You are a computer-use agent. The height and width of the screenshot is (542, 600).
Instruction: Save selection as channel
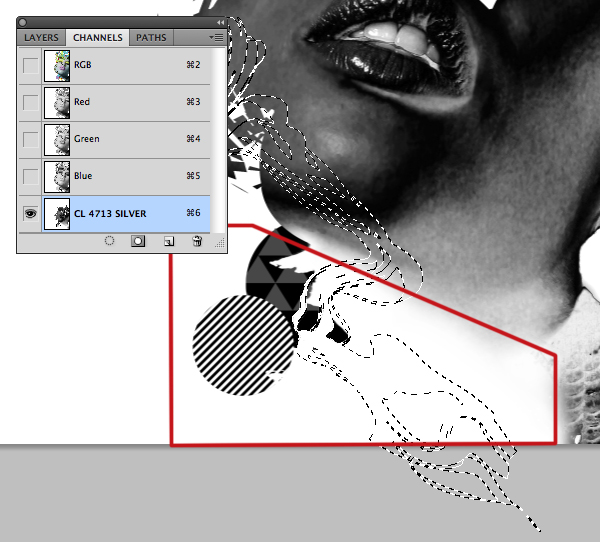138,241
